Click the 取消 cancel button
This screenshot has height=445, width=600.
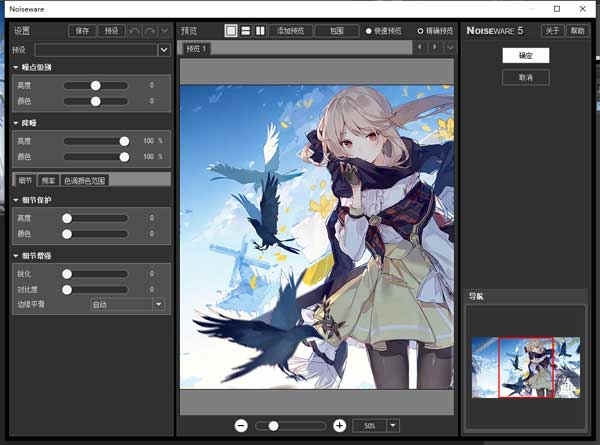(x=525, y=77)
